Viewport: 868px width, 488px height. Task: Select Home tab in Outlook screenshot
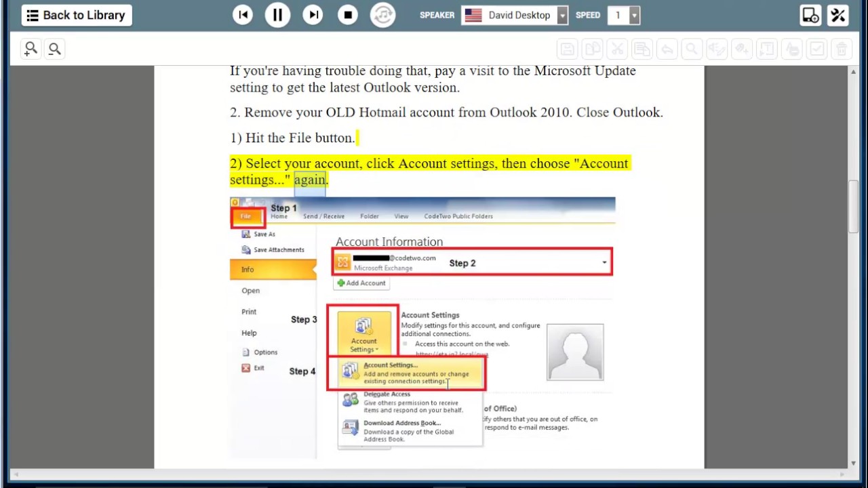[x=279, y=216]
